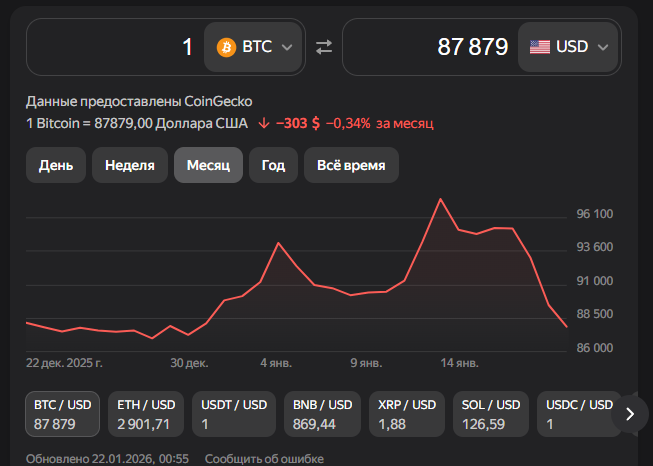Switch chart to Неделя range
653x466 pixels.
pyautogui.click(x=129, y=165)
